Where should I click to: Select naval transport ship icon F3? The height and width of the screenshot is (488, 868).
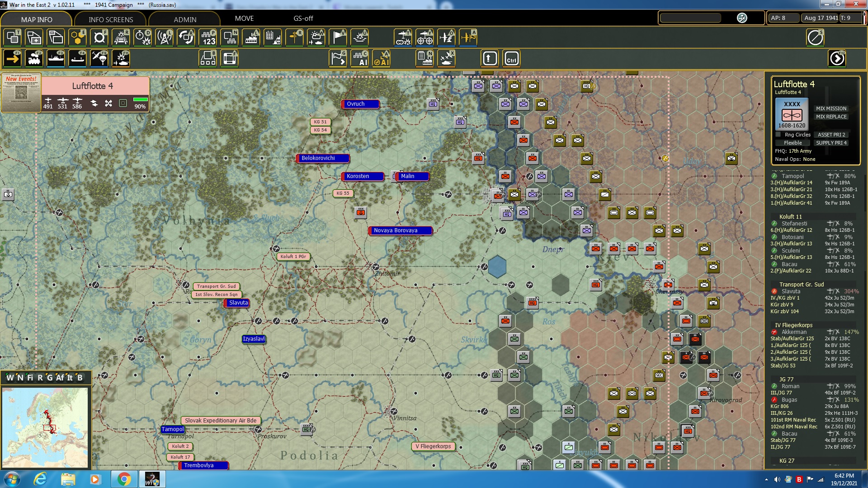[56, 59]
